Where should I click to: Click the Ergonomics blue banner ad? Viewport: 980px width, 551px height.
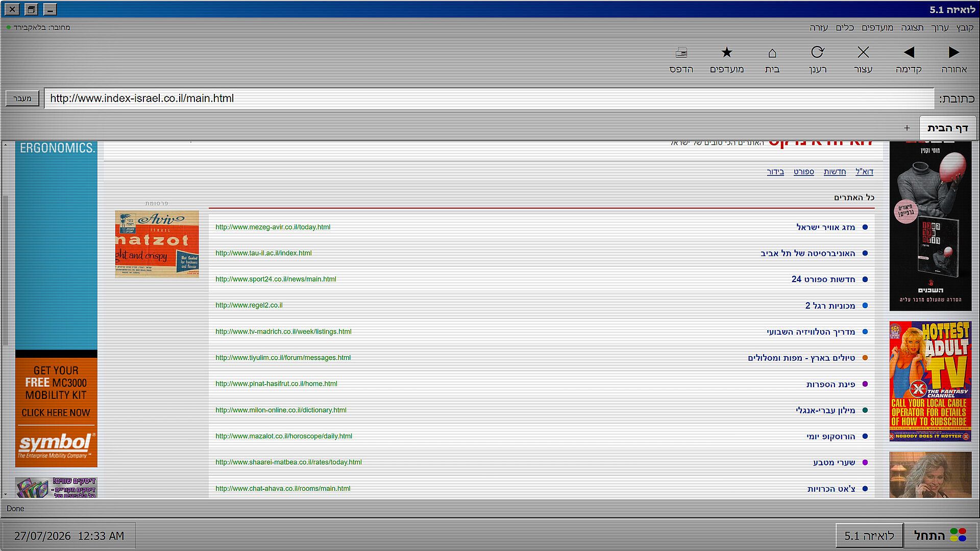[x=56, y=246]
